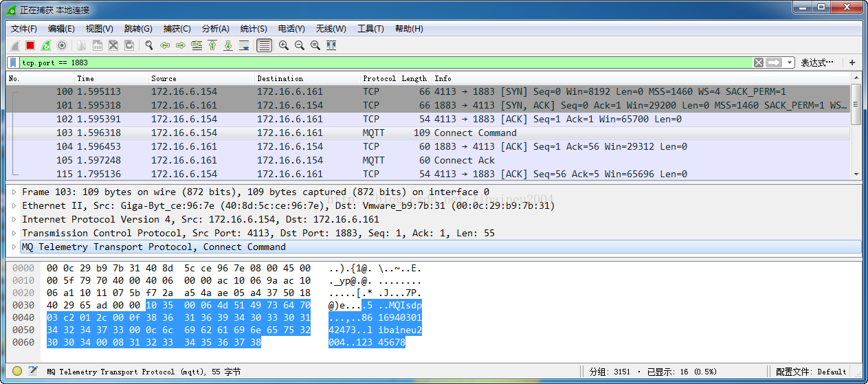
Task: Open the 跳转(G) menu
Action: [138, 29]
